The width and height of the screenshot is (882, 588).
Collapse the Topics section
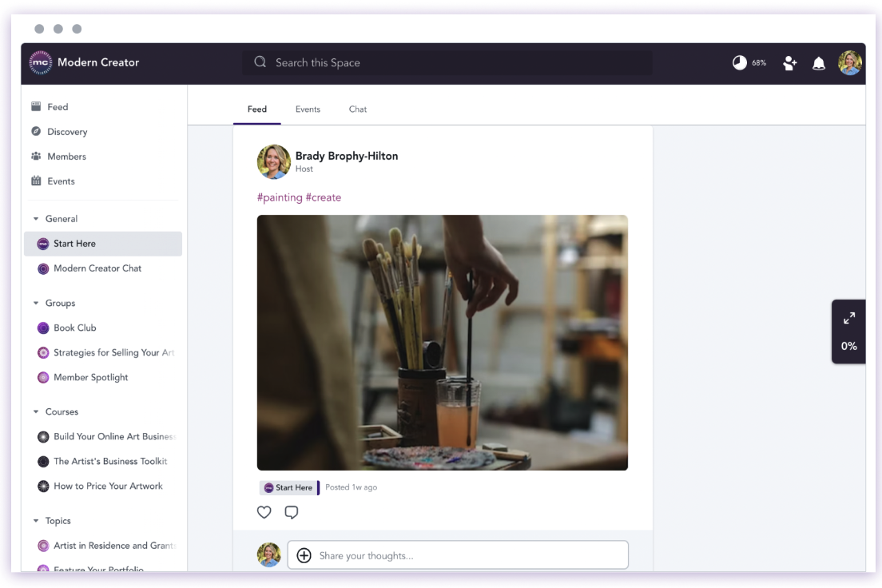[x=36, y=520]
